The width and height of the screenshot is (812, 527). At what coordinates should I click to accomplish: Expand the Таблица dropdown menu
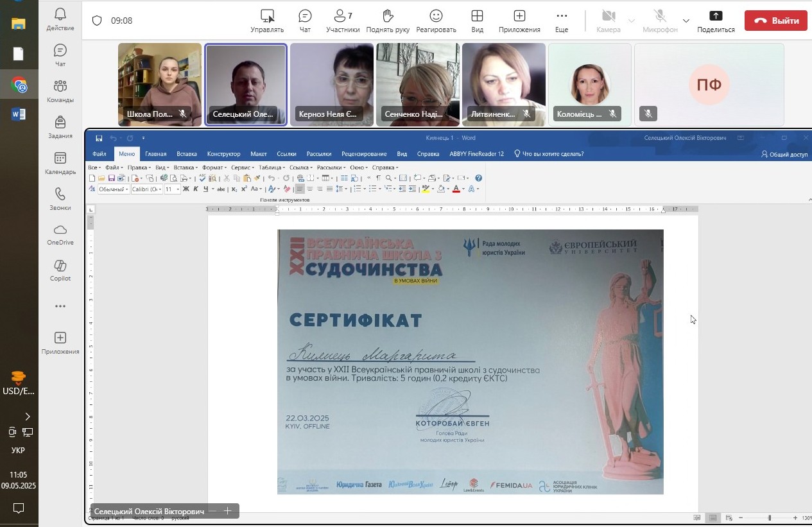point(272,168)
